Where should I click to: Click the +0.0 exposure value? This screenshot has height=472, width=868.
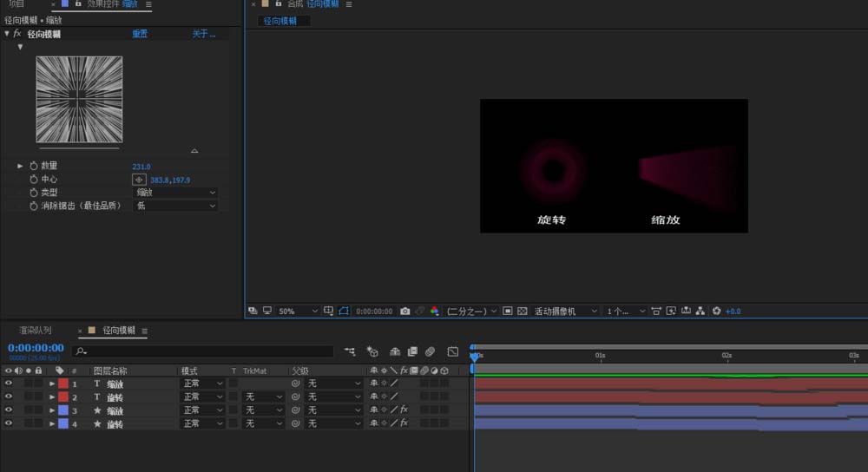(733, 311)
